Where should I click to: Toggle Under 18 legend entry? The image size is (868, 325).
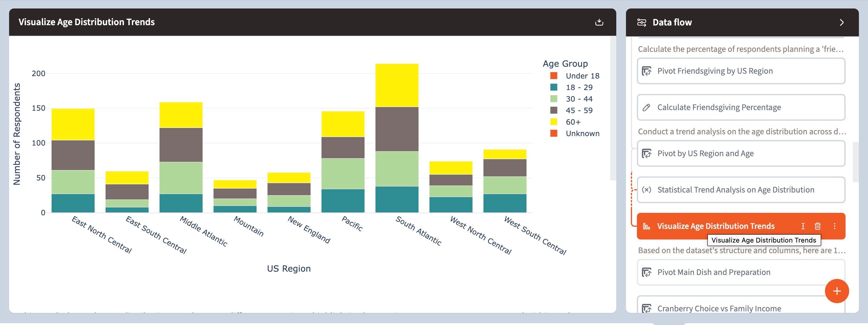pyautogui.click(x=574, y=76)
